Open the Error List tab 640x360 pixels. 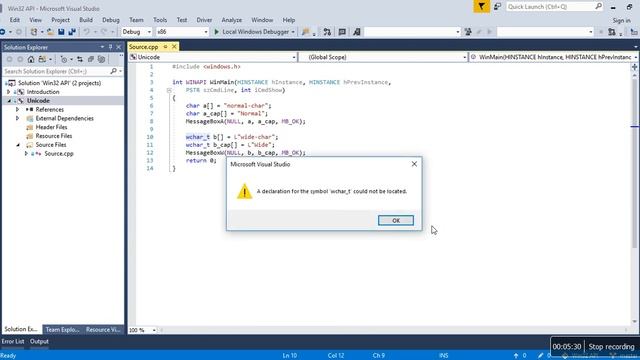click(13, 342)
